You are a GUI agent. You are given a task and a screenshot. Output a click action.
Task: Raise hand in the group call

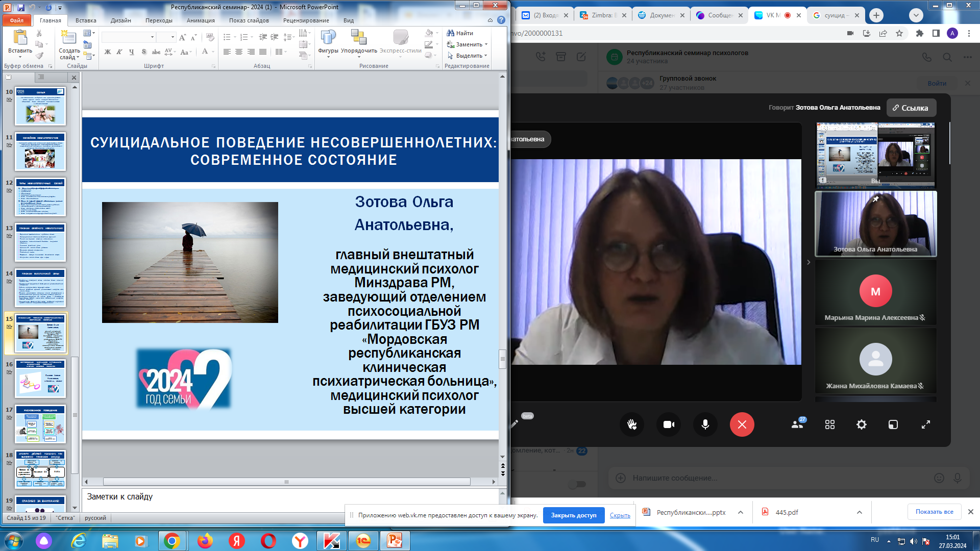pyautogui.click(x=632, y=424)
